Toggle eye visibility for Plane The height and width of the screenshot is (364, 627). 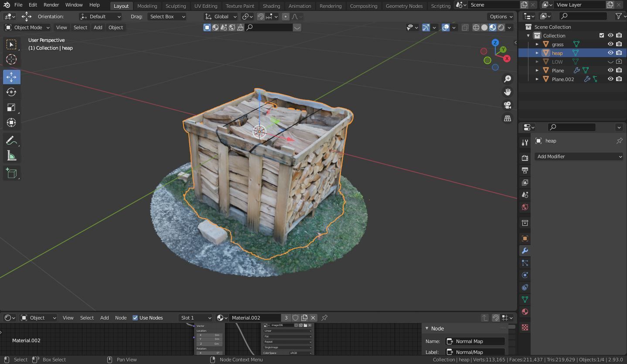610,70
